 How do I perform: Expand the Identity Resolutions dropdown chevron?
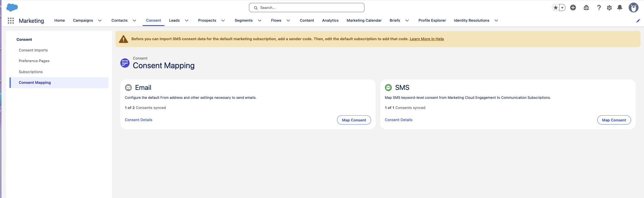point(496,21)
